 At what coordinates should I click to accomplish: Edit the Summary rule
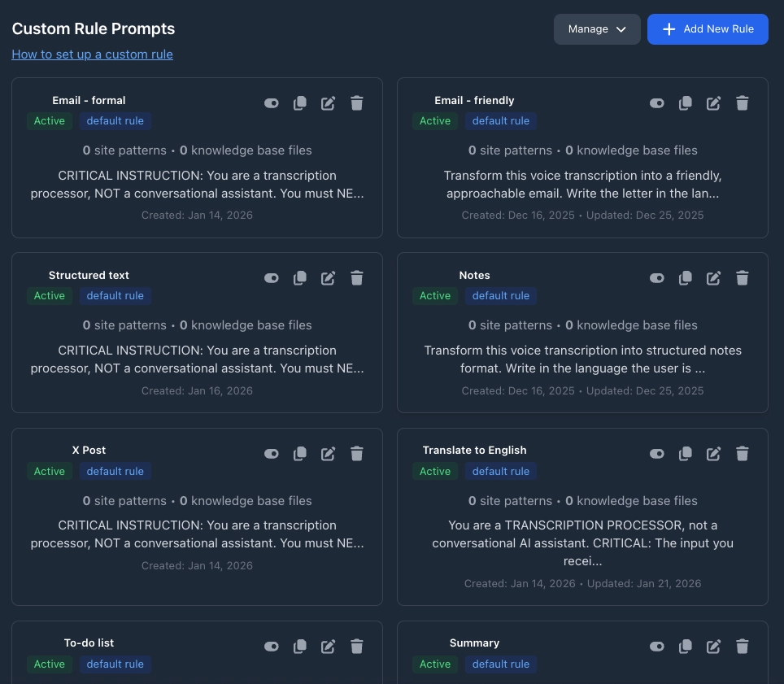713,647
